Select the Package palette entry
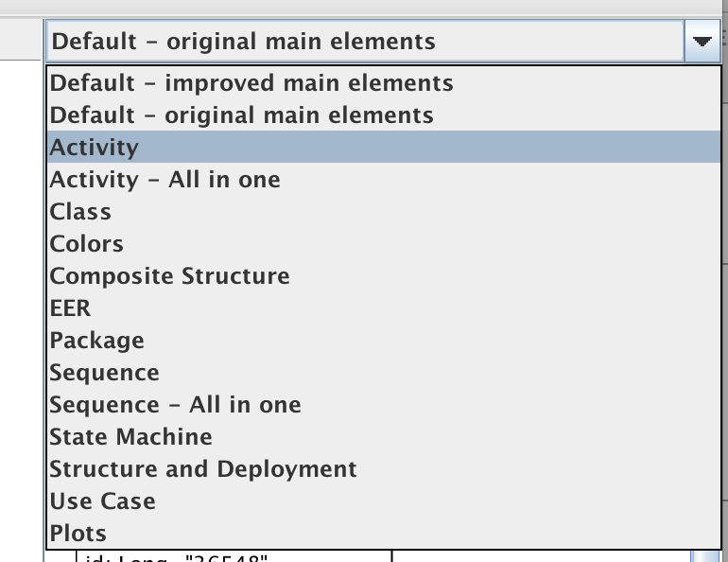The height and width of the screenshot is (562, 728). (384, 340)
